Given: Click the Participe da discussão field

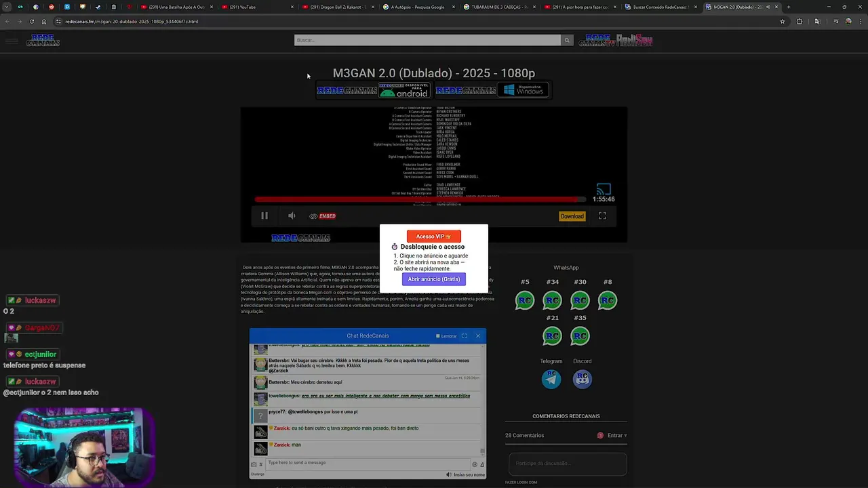Looking at the screenshot, I should click(x=568, y=464).
